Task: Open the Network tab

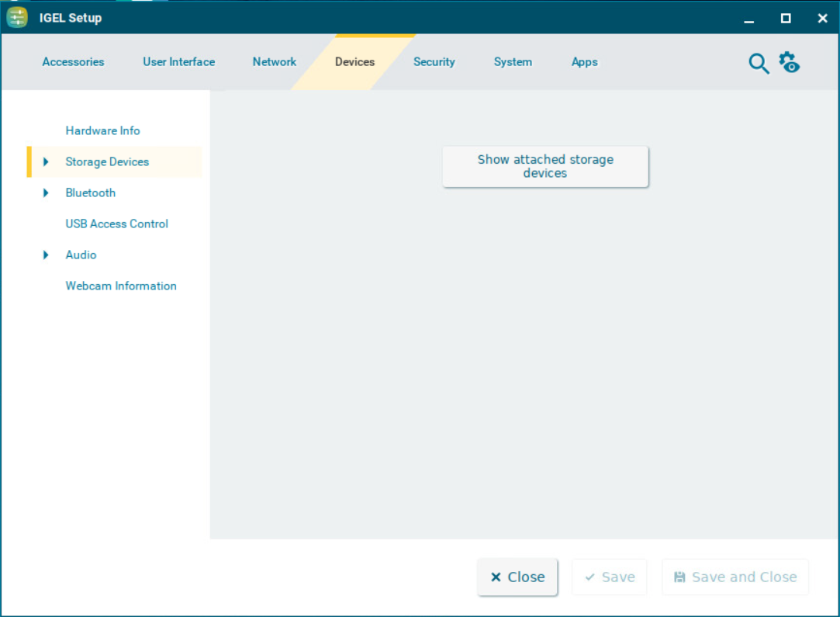Action: (x=274, y=62)
